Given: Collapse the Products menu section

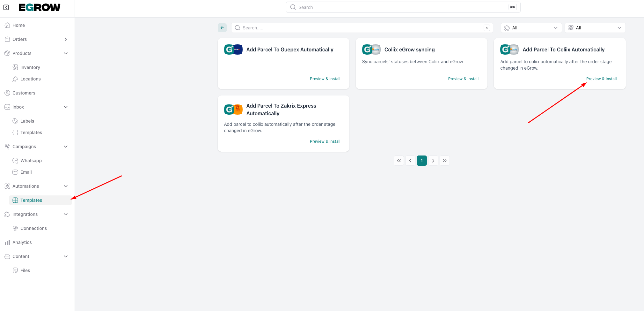Looking at the screenshot, I should [66, 53].
